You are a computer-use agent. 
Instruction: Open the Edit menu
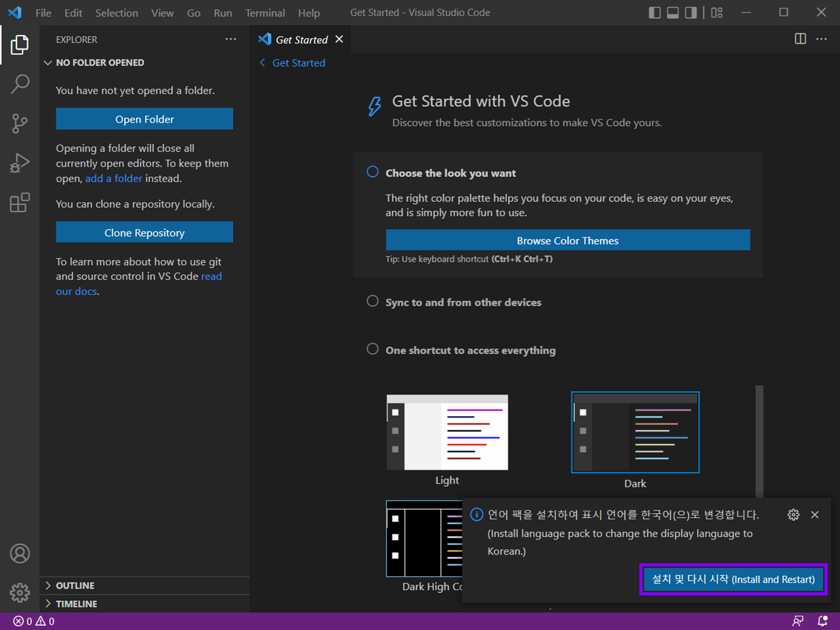(x=73, y=13)
